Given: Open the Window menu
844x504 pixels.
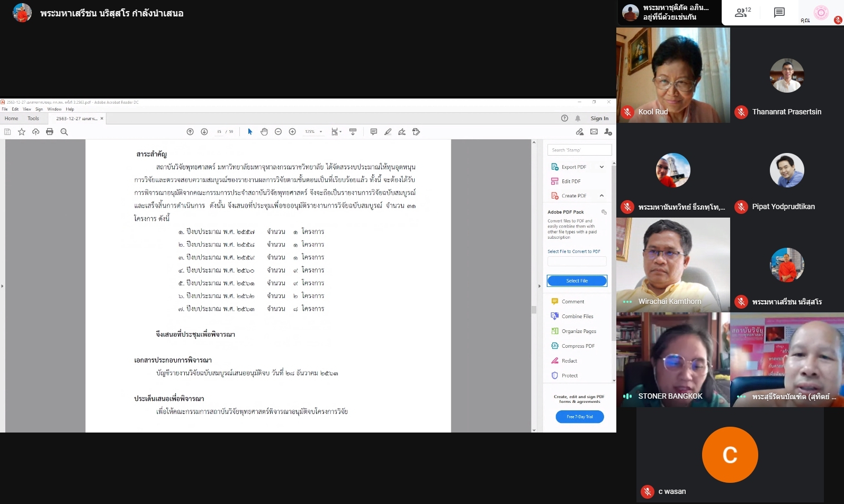Looking at the screenshot, I should coord(54,109).
